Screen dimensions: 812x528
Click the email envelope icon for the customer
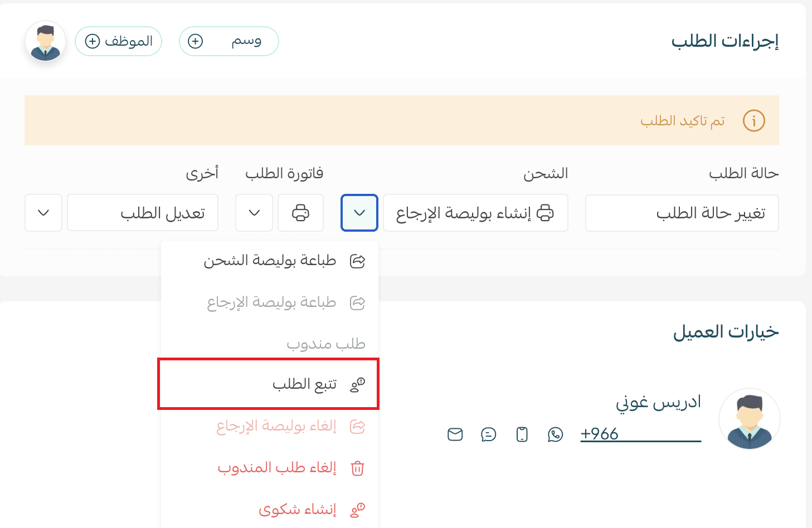[455, 434]
